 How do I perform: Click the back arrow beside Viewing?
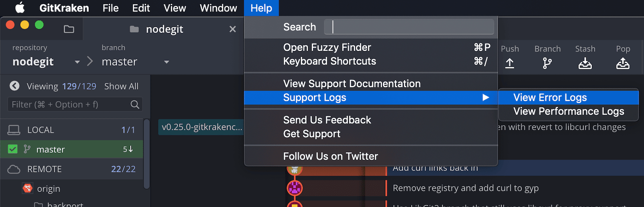14,86
